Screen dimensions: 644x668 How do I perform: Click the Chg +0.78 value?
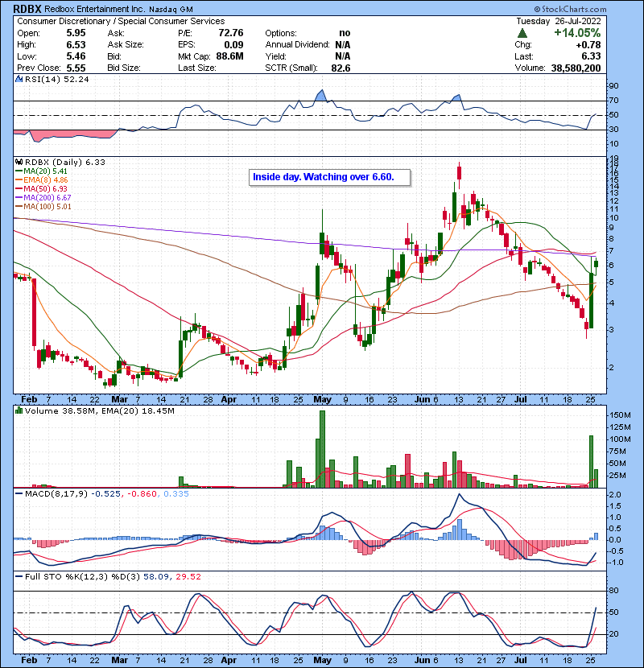click(588, 45)
